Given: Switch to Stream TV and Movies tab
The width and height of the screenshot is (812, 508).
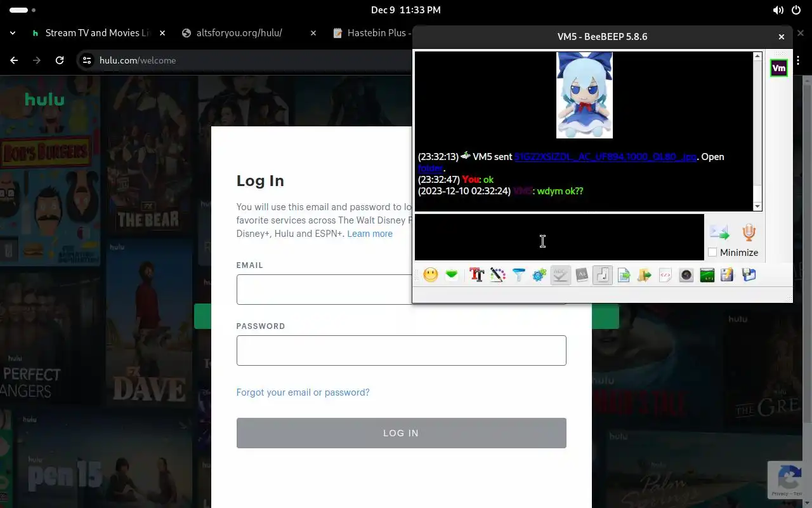Looking at the screenshot, I should pos(97,33).
